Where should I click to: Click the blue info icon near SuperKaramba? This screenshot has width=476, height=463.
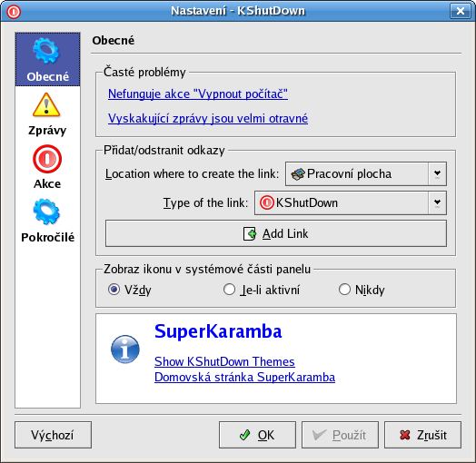[x=125, y=349]
